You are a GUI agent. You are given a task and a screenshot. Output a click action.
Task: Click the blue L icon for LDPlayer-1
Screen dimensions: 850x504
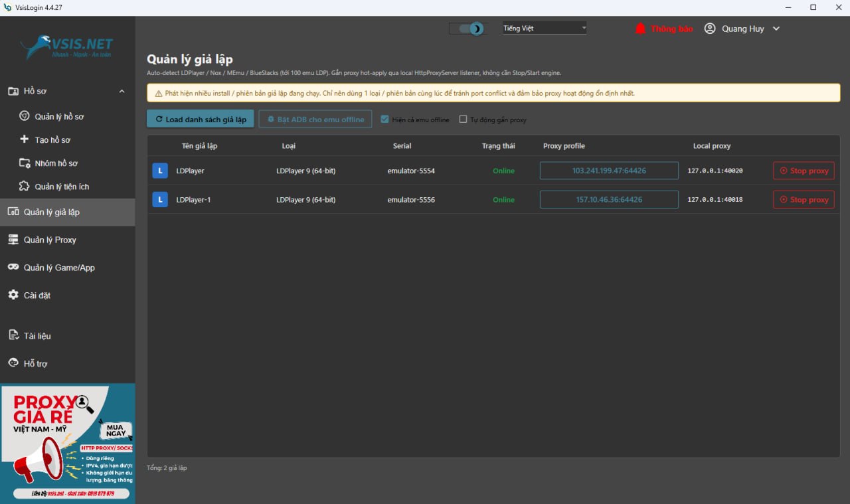(159, 199)
